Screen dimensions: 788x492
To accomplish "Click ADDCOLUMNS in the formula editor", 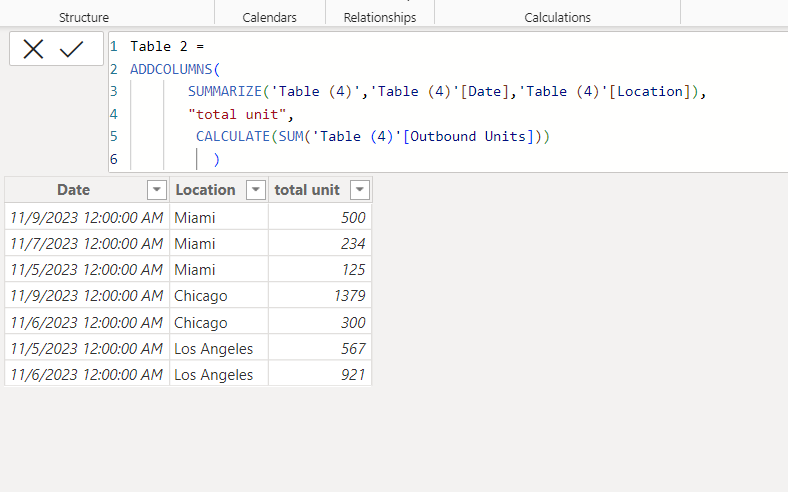I will tap(171, 69).
